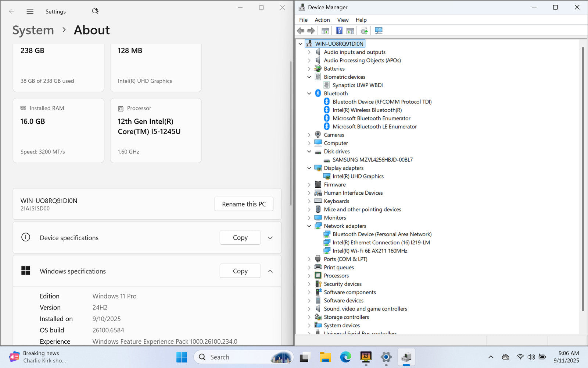Image resolution: width=588 pixels, height=368 pixels.
Task: Open the View menu in Device Manager
Action: [x=343, y=20]
